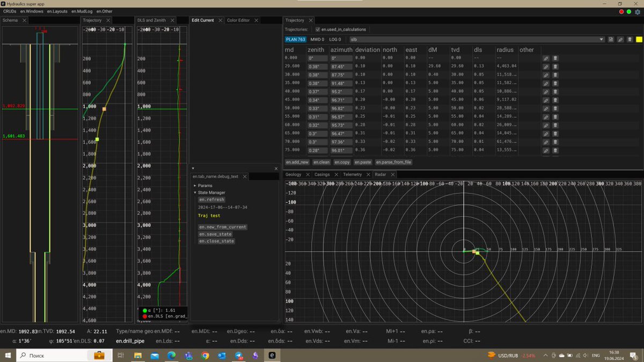Toggle the en.used_in_calculations checkbox
Viewport: 644px width, 362px height.
click(318, 29)
